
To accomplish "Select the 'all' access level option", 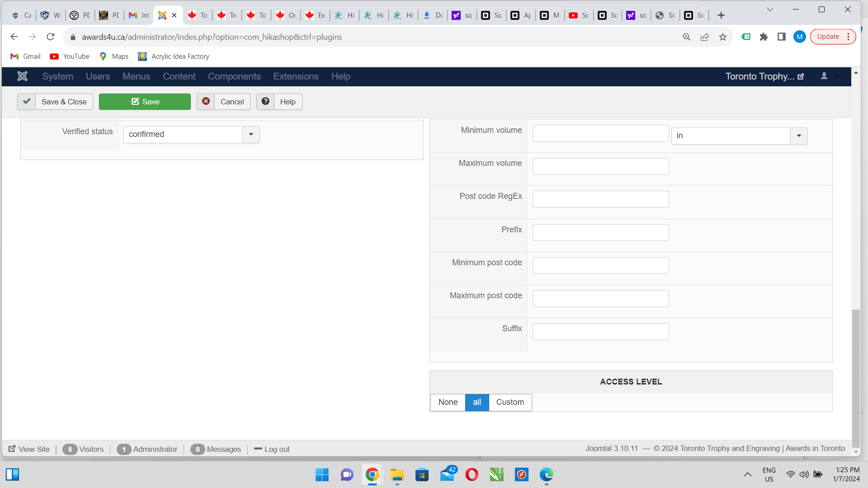I will click(476, 402).
